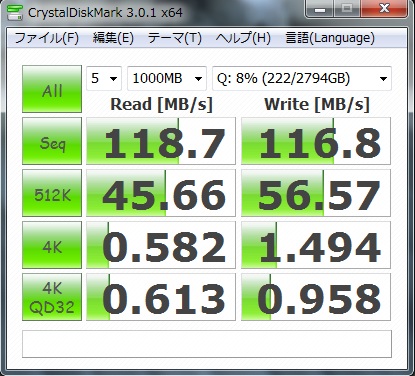Click the Write [MB/s] column header
The width and height of the screenshot is (415, 376).
pos(317,105)
